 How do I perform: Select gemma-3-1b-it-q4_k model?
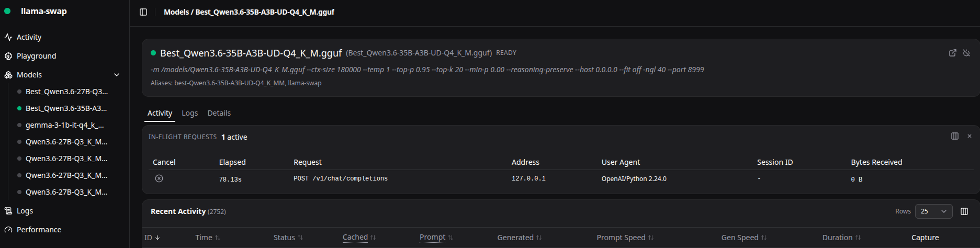pyautogui.click(x=64, y=125)
